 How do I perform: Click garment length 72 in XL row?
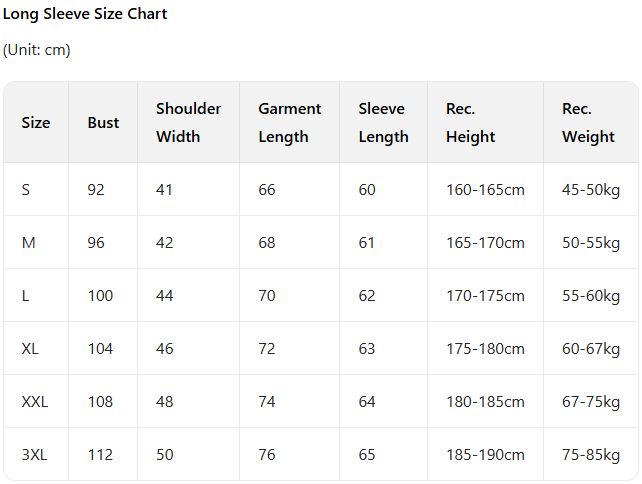click(267, 349)
